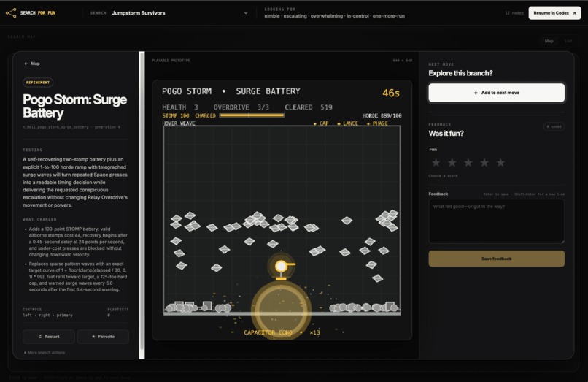Click the 46s game timer
The image size is (588, 382).
click(x=391, y=93)
